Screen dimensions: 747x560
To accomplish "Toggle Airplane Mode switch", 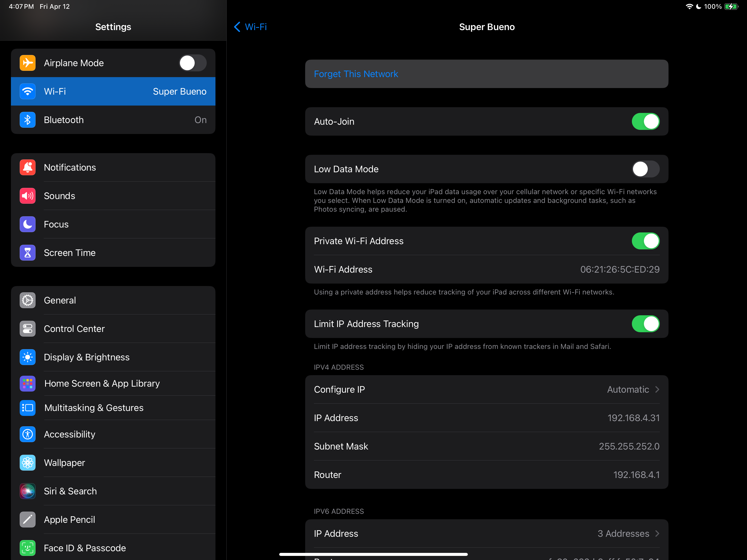I will (192, 63).
